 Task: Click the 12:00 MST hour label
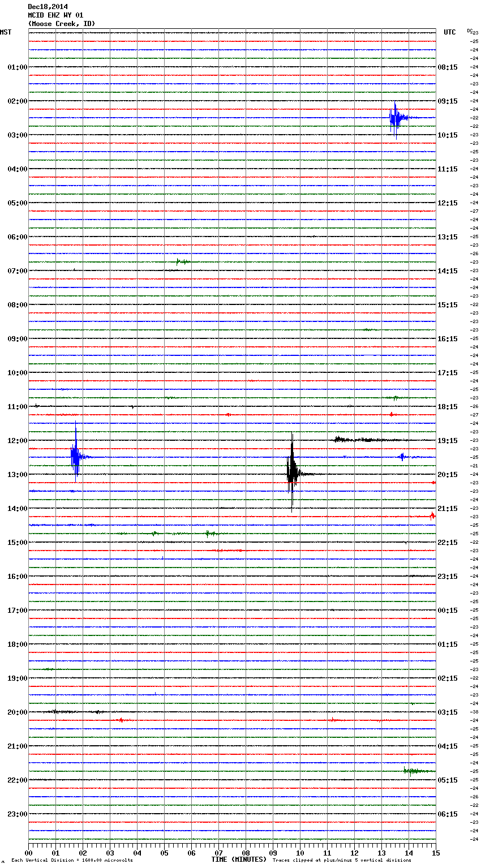pyautogui.click(x=17, y=441)
